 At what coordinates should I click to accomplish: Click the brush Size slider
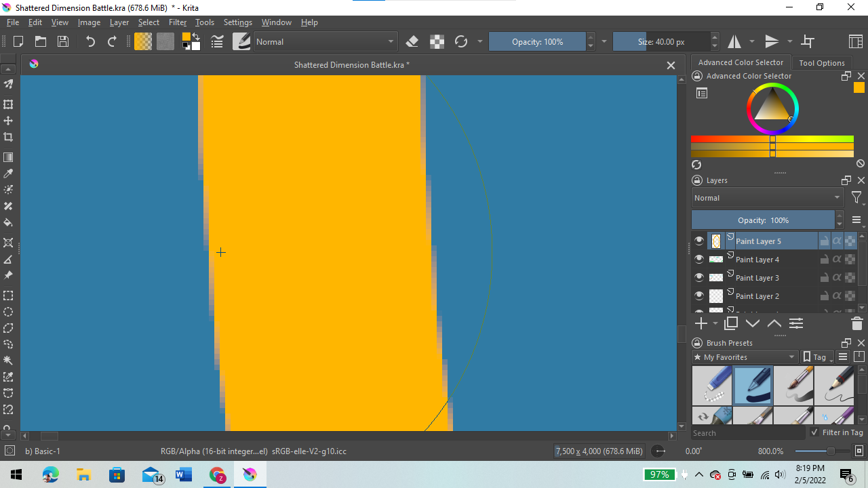click(661, 41)
